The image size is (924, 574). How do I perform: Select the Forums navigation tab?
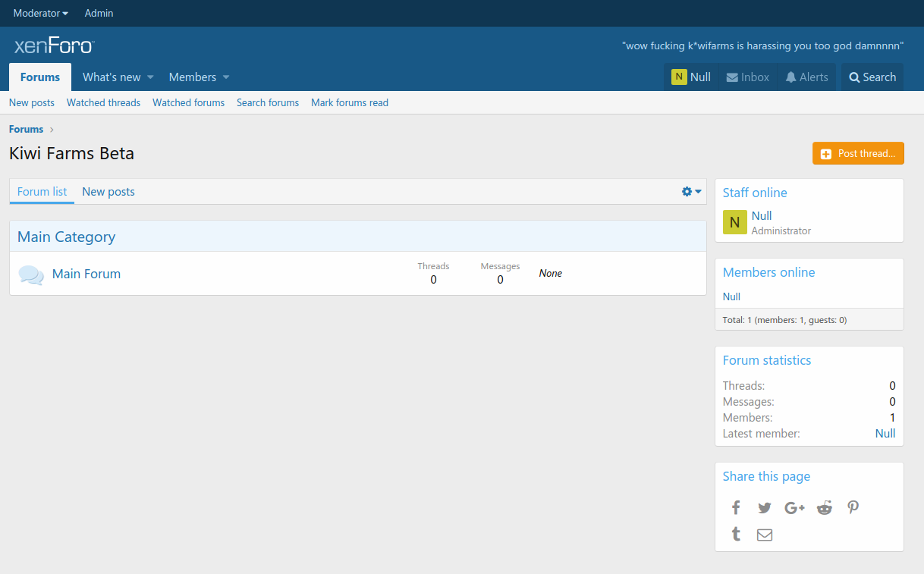click(x=40, y=77)
